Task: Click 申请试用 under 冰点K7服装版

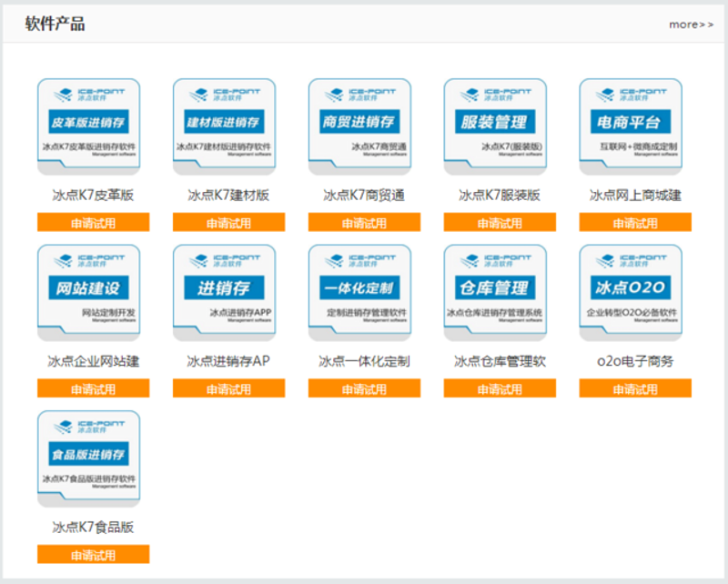Action: pyautogui.click(x=500, y=222)
